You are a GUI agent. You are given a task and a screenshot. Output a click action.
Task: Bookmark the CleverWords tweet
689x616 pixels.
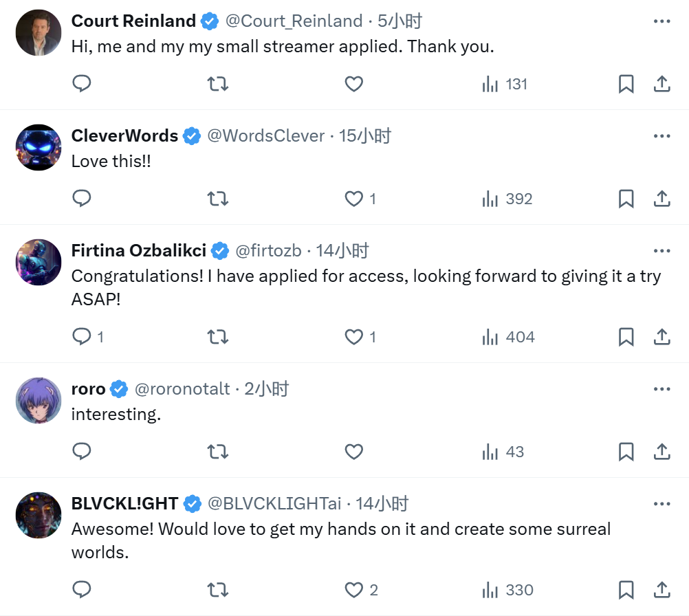626,199
